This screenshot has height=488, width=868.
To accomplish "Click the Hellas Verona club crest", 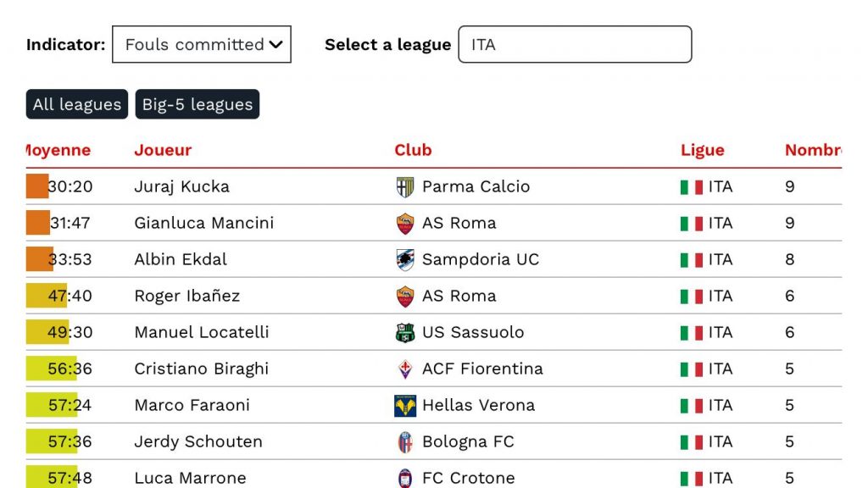I will 405,406.
